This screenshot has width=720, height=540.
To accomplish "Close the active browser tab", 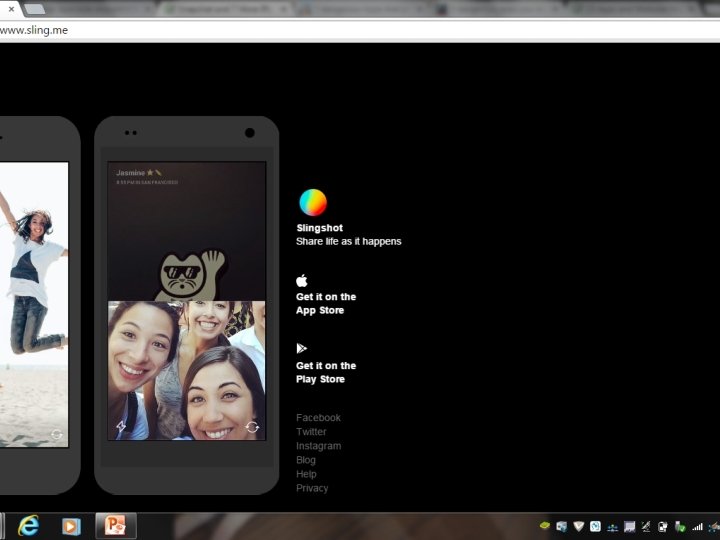I will click(11, 9).
